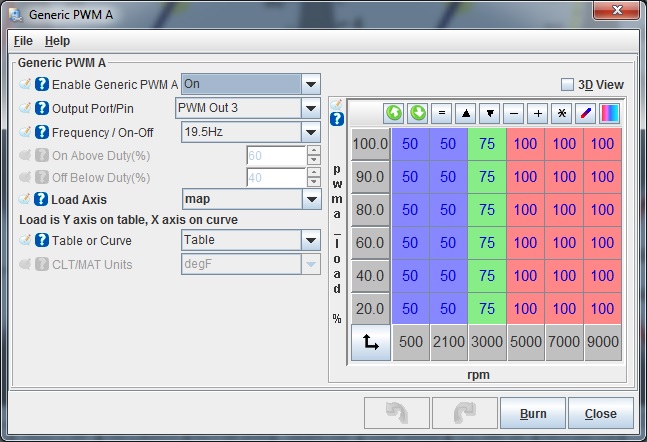This screenshot has width=647, height=442.
Task: Select the 5000 rpm axis header
Action: click(x=526, y=342)
